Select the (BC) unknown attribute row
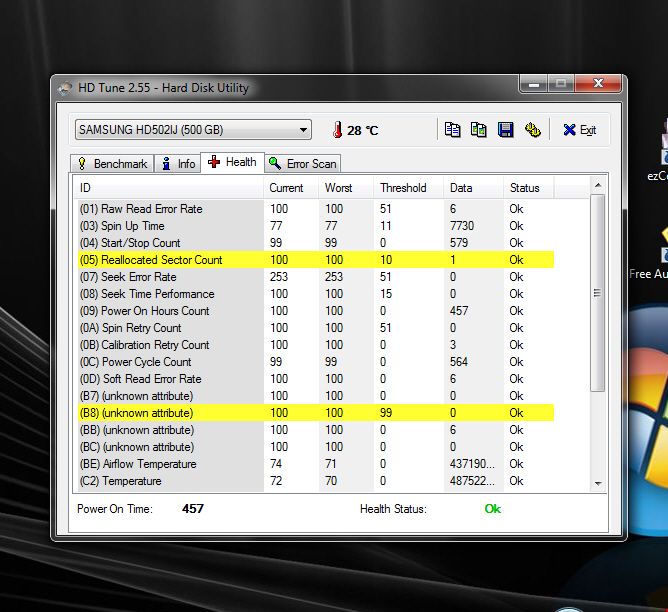Screen dimensions: 668x612 pyautogui.click(x=316, y=447)
